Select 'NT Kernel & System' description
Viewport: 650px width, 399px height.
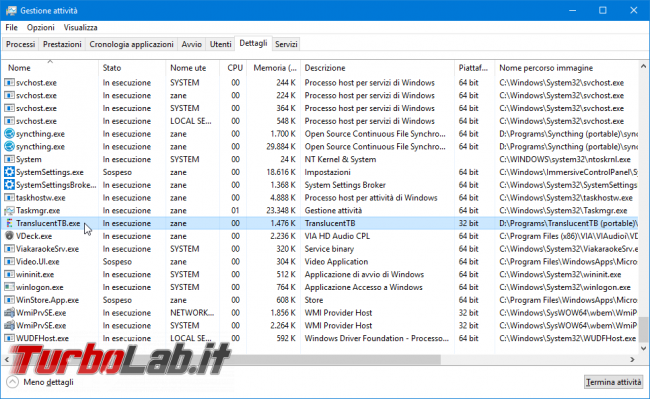point(340,160)
